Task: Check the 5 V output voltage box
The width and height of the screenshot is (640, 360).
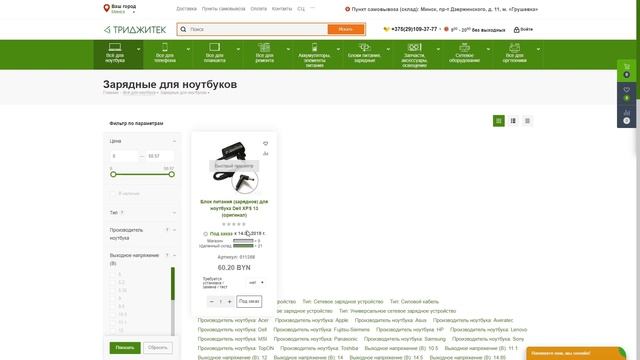Action: coord(113,274)
